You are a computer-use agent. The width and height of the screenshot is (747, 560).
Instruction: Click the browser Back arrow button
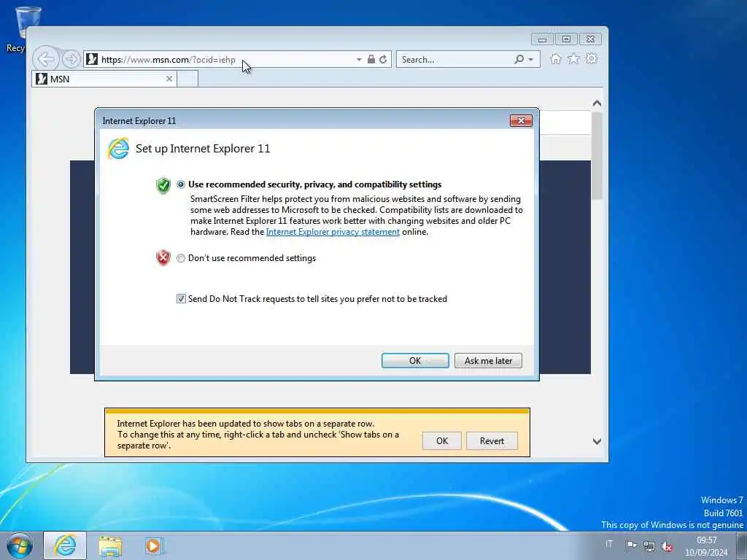pos(46,60)
